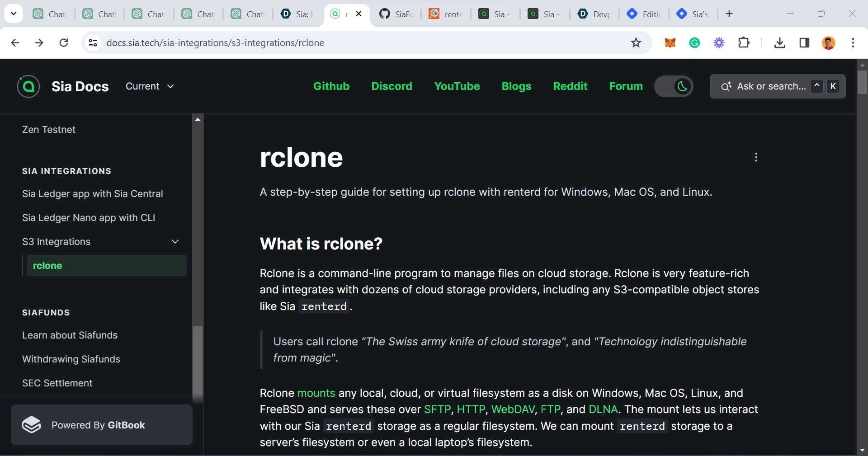Open the Chrome profile avatar
This screenshot has height=456, width=868.
829,43
